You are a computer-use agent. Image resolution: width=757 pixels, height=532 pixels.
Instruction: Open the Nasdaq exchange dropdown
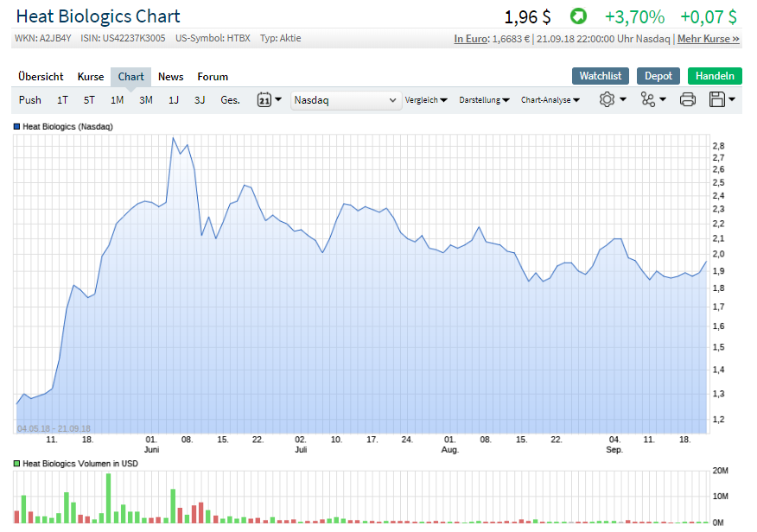click(346, 99)
